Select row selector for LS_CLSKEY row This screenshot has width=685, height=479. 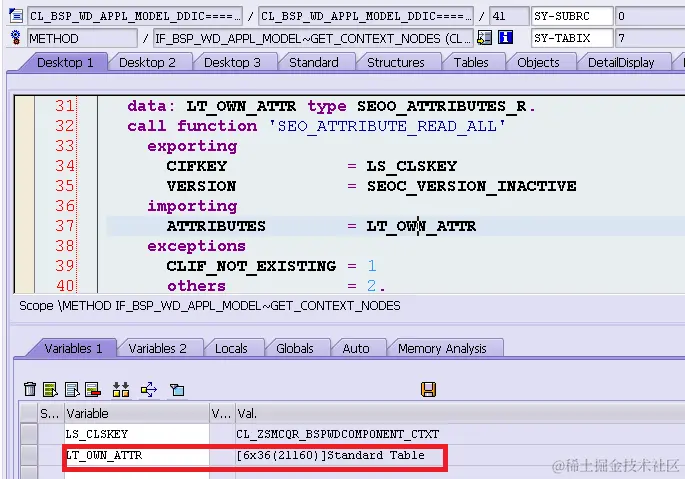(x=28, y=434)
